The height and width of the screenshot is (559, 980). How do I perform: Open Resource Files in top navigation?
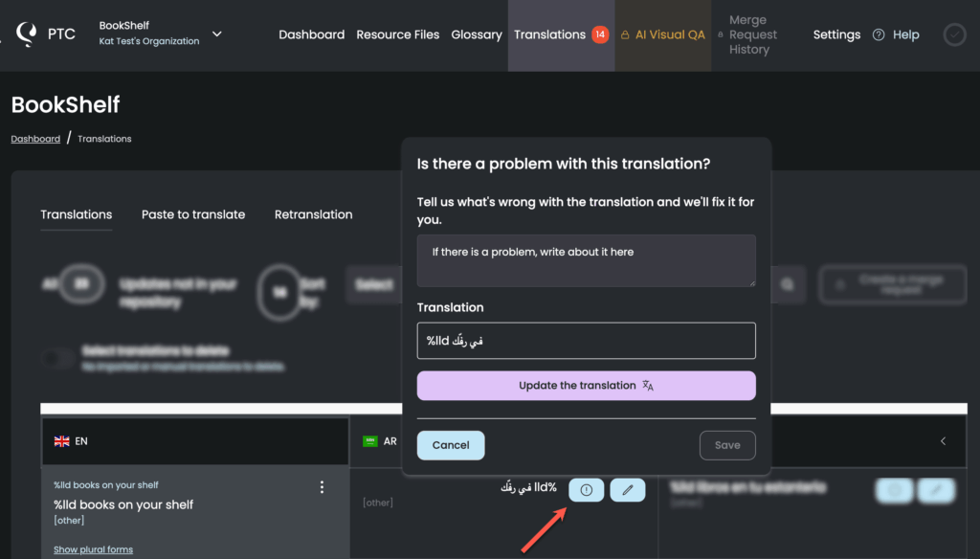397,35
